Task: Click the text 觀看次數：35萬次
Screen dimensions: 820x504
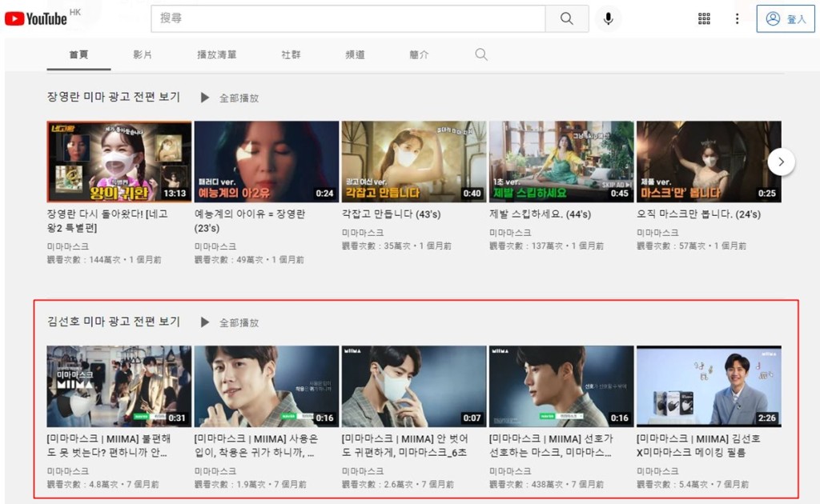Action: click(376, 246)
